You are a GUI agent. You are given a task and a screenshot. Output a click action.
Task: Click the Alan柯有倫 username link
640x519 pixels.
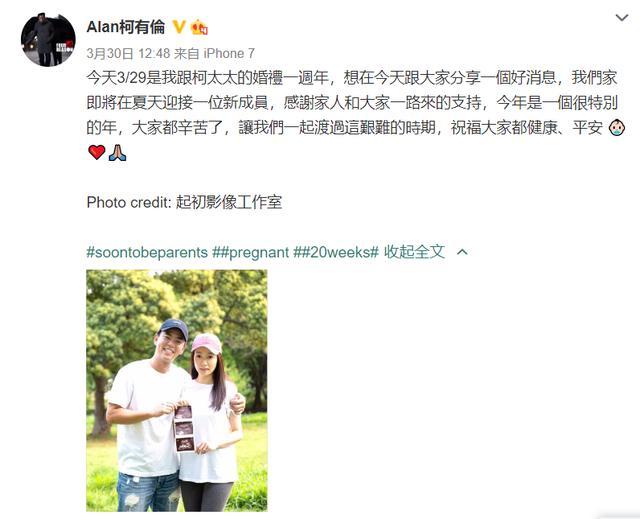point(126,27)
